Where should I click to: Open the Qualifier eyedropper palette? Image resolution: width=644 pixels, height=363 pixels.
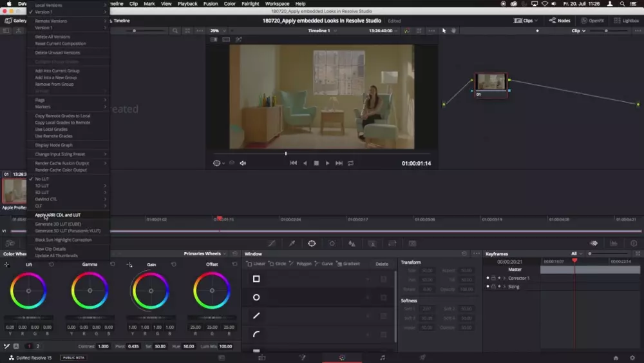(292, 243)
